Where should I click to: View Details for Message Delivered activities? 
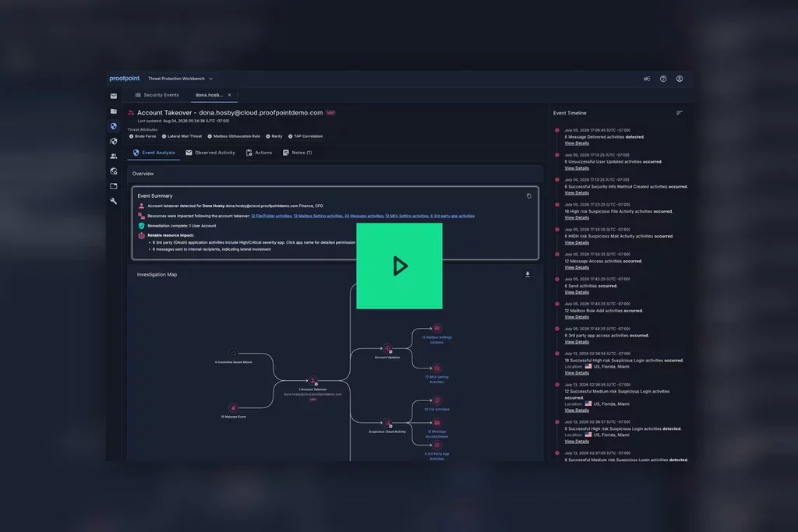[x=577, y=143]
